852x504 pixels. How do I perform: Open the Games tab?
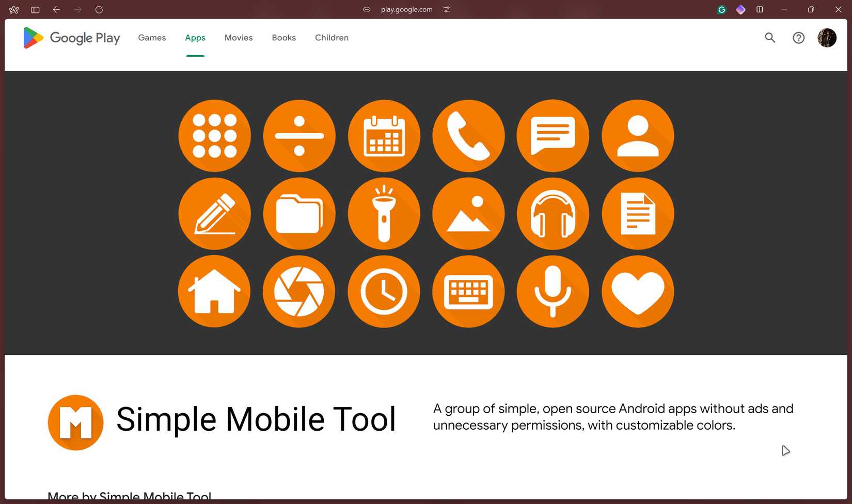pos(152,38)
